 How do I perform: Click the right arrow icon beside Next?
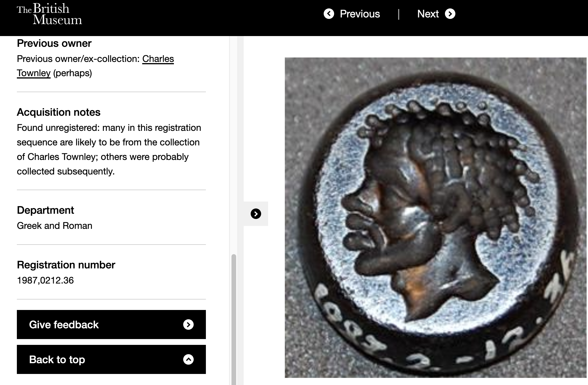[450, 14]
